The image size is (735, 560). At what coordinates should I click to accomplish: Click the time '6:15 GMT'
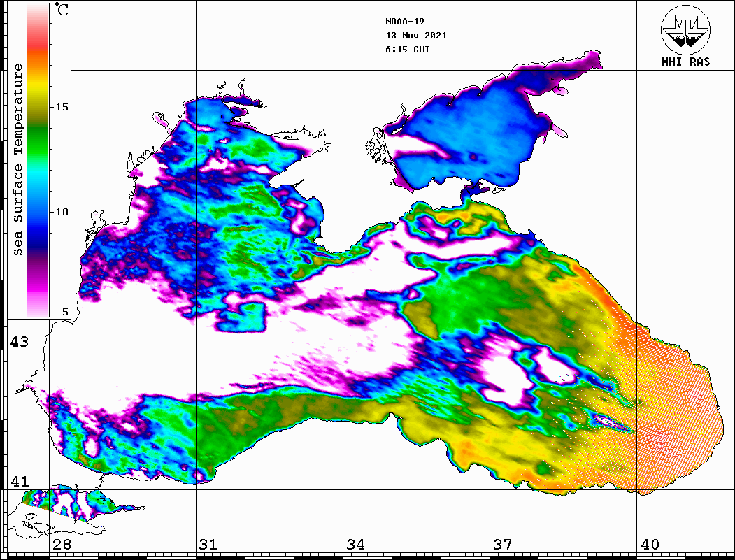pos(407,49)
